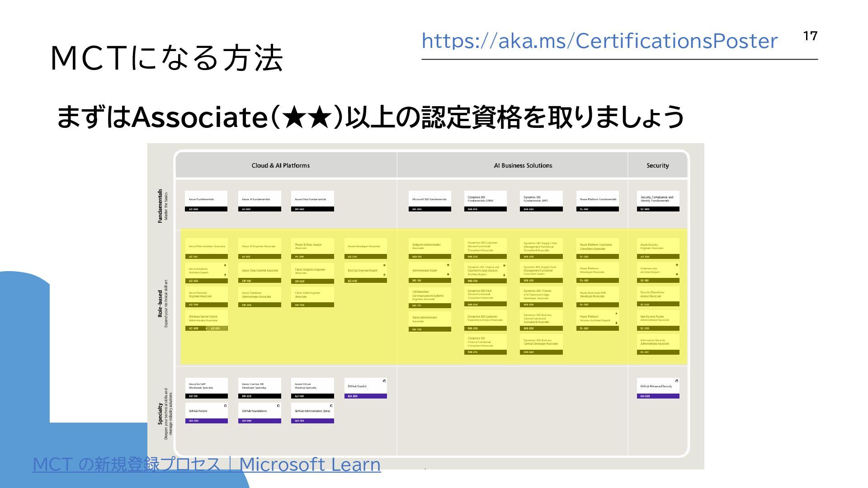Click GitHub icon on GitHub Administration (beta) card
Viewport: 868px width, 488px height.
pos(331,406)
